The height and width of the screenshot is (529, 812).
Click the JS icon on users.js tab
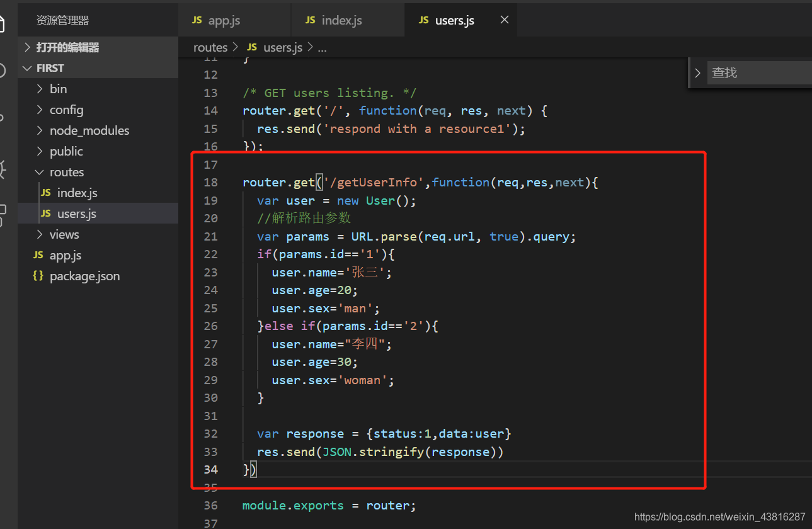[424, 20]
